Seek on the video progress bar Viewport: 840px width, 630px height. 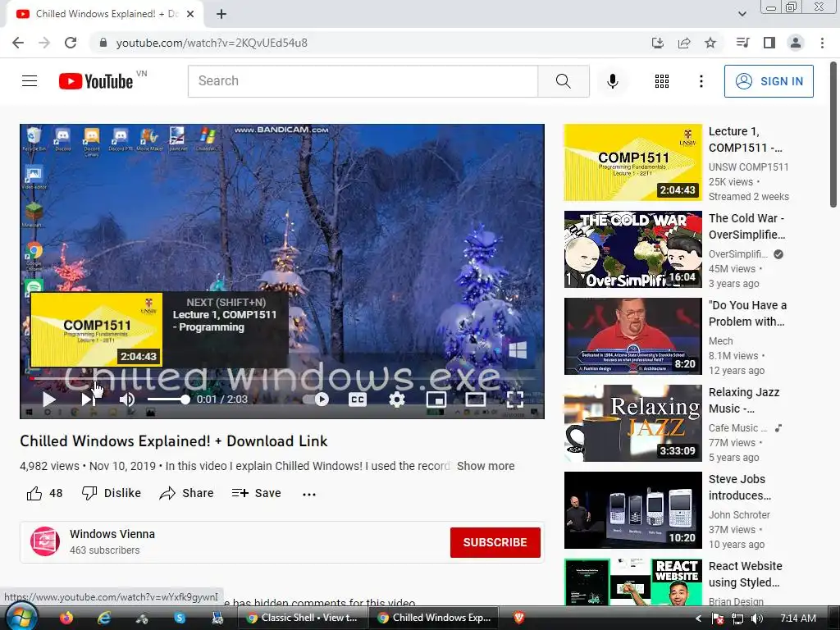[x=282, y=378]
